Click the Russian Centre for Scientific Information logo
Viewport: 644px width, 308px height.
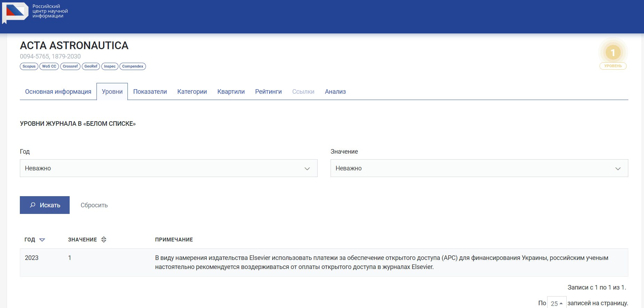point(15,13)
